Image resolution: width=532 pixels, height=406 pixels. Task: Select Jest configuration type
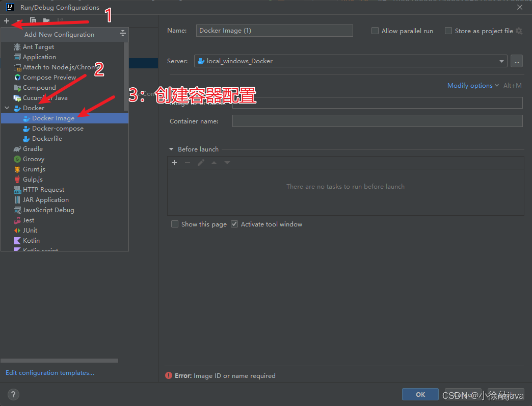click(x=65, y=220)
